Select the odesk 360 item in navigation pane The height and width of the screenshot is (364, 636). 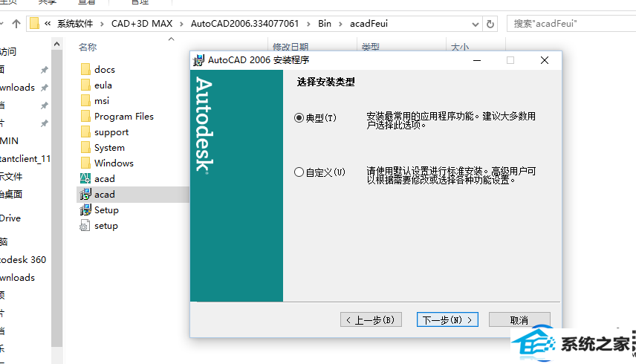23,259
